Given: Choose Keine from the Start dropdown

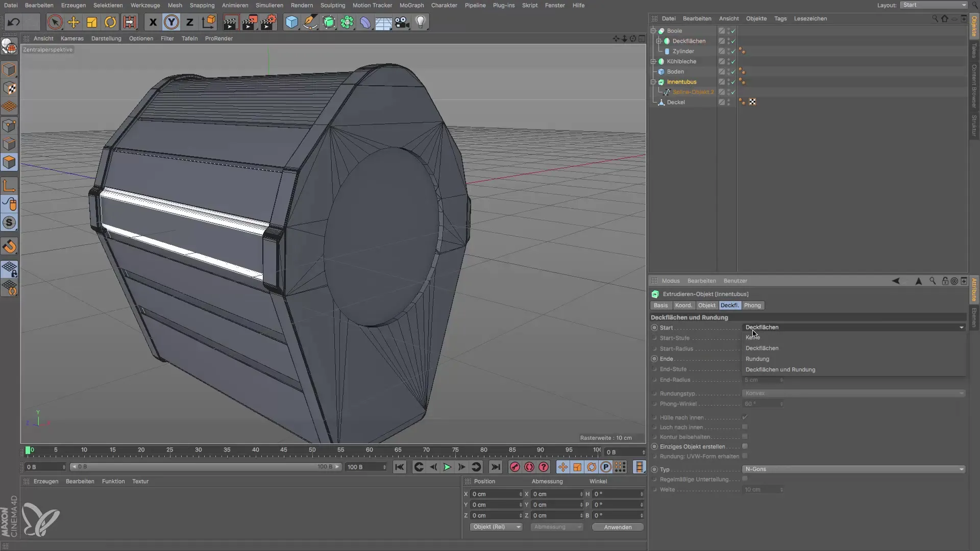Looking at the screenshot, I should 853,337.
